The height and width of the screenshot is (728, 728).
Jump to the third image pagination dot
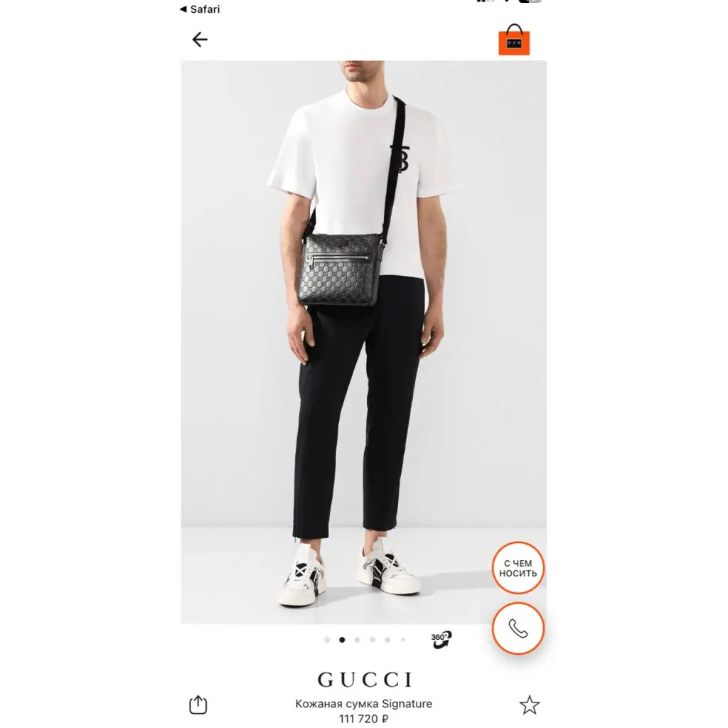click(x=357, y=640)
